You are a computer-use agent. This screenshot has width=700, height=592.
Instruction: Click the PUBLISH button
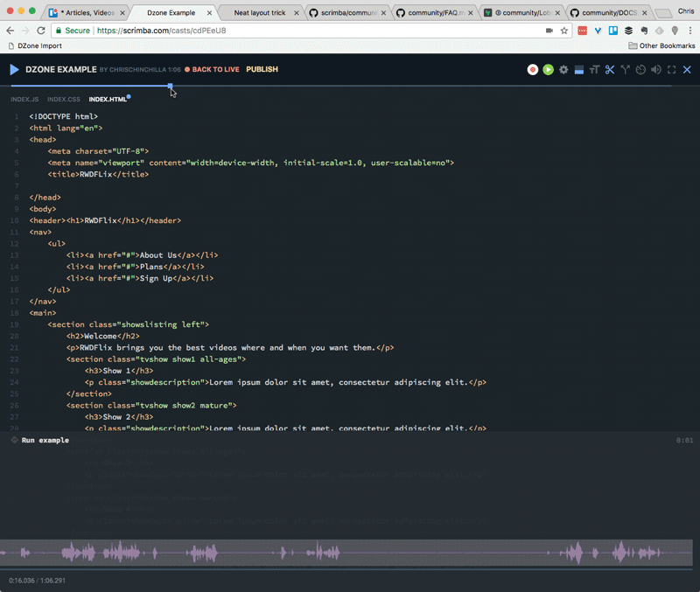[x=262, y=69]
